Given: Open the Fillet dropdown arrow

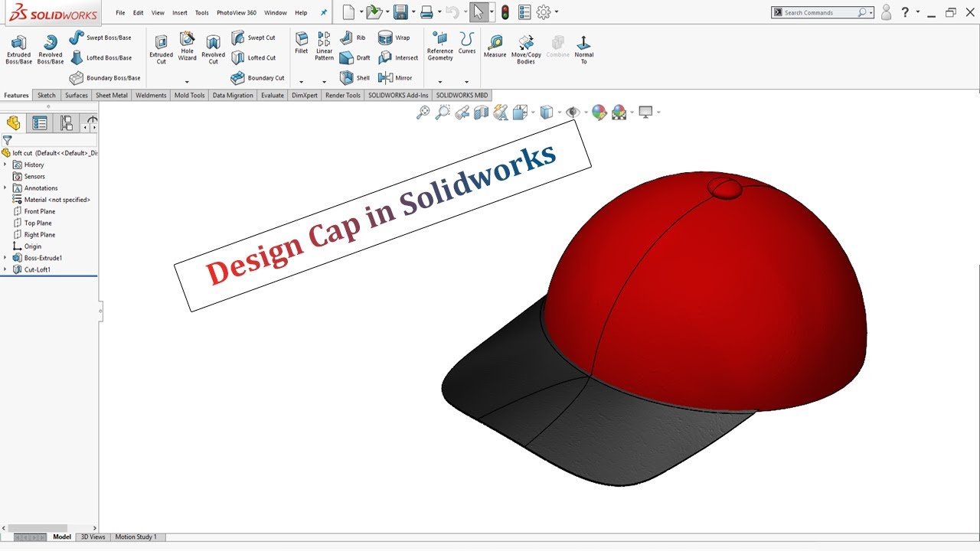Looking at the screenshot, I should (x=301, y=82).
